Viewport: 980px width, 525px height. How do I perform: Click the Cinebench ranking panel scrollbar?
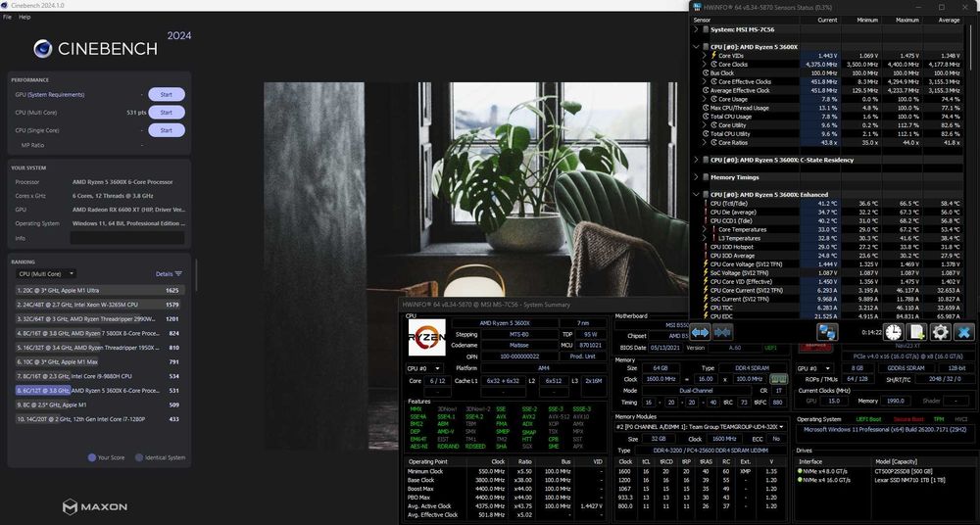pyautogui.click(x=196, y=275)
